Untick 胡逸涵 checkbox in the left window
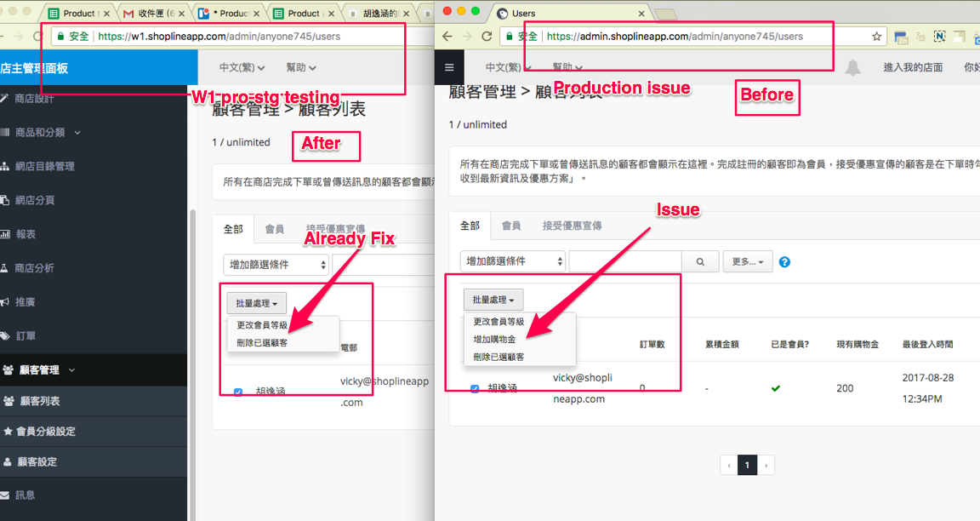The width and height of the screenshot is (980, 521). [238, 392]
